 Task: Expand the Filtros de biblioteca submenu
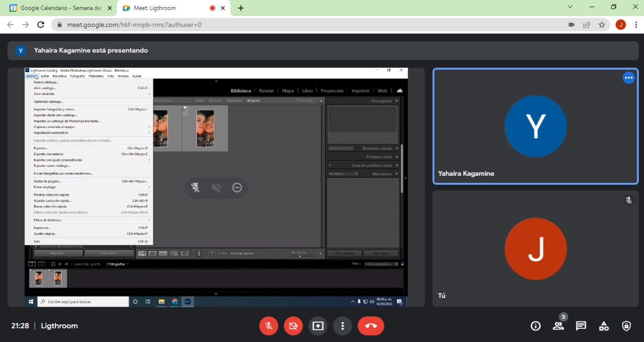pyautogui.click(x=89, y=220)
